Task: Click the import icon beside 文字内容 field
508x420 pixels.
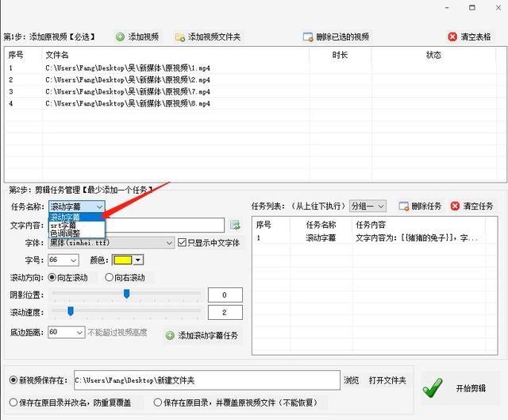Action: click(235, 225)
